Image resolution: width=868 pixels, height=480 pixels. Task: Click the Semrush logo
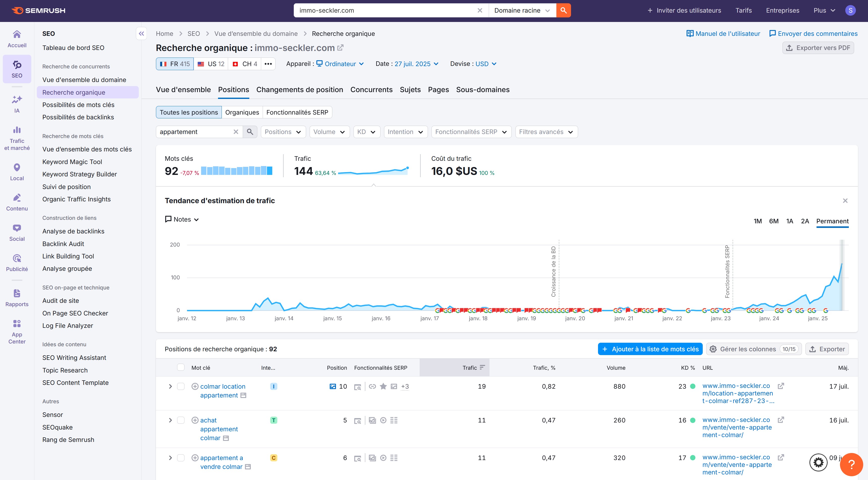pyautogui.click(x=38, y=10)
